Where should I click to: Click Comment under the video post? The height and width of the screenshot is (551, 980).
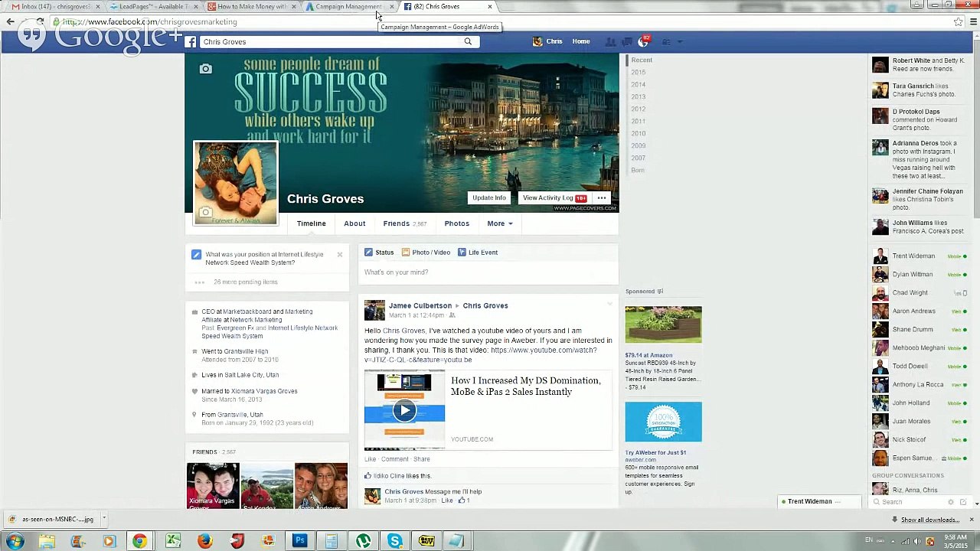pos(395,459)
